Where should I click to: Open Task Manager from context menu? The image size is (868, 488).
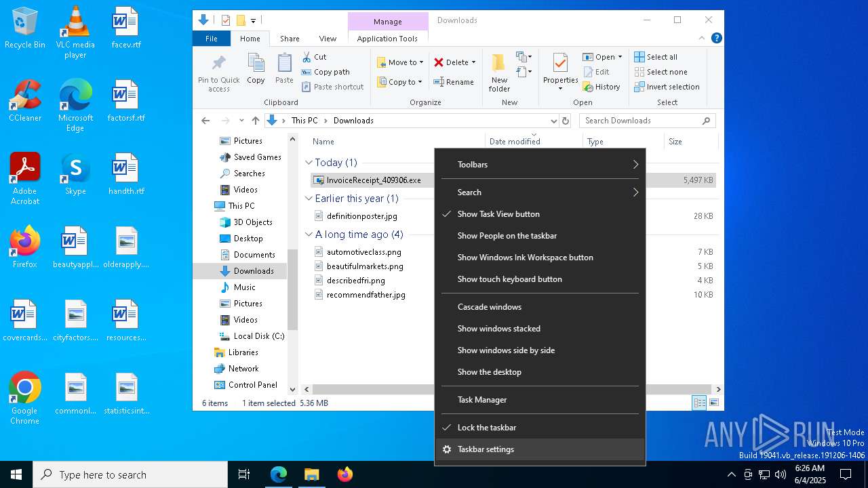pyautogui.click(x=540, y=400)
